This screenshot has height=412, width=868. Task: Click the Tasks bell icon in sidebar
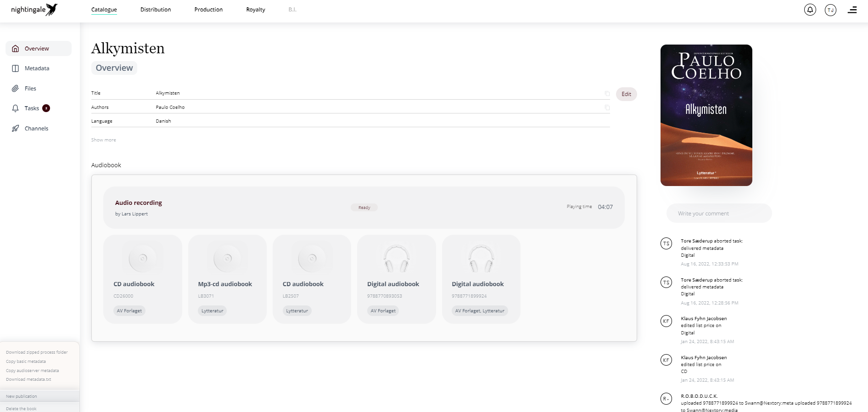(x=15, y=108)
